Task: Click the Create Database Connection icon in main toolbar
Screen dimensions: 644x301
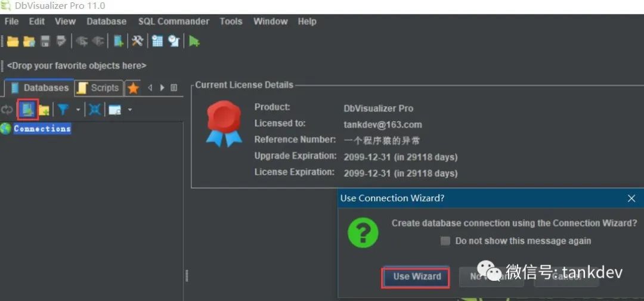Action: coord(118,41)
